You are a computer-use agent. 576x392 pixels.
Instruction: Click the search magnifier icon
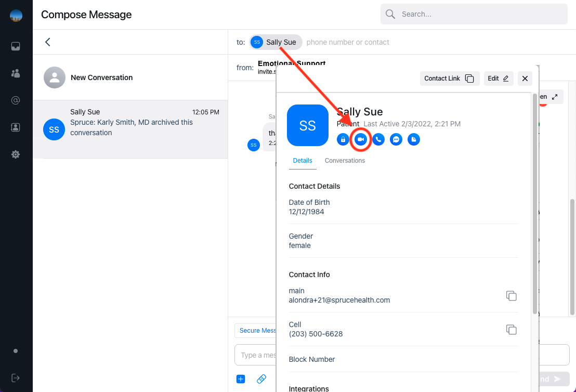pyautogui.click(x=390, y=15)
